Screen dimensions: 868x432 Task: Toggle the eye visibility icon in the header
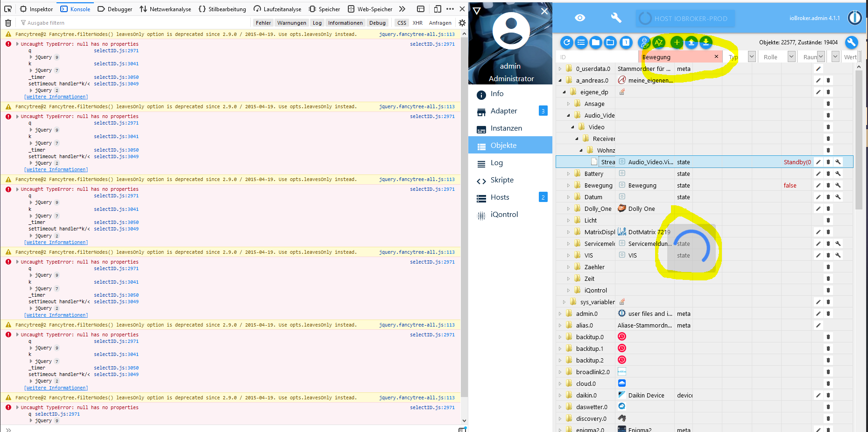point(580,18)
